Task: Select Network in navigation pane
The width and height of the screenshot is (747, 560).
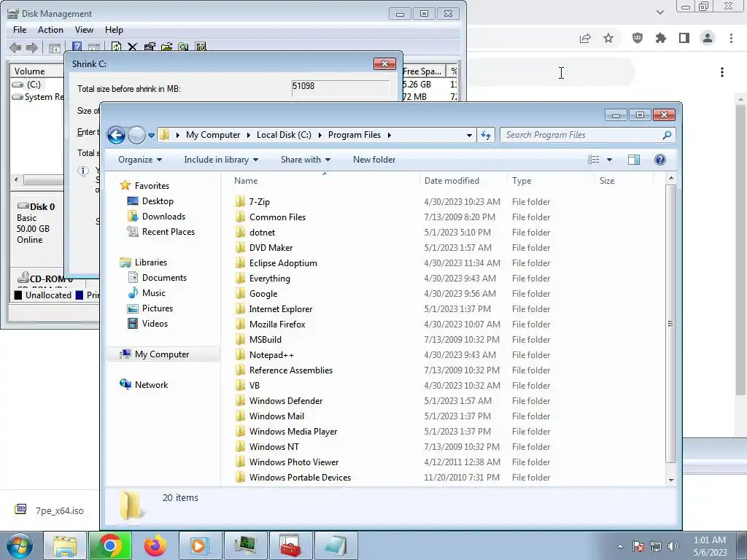Action: point(151,385)
